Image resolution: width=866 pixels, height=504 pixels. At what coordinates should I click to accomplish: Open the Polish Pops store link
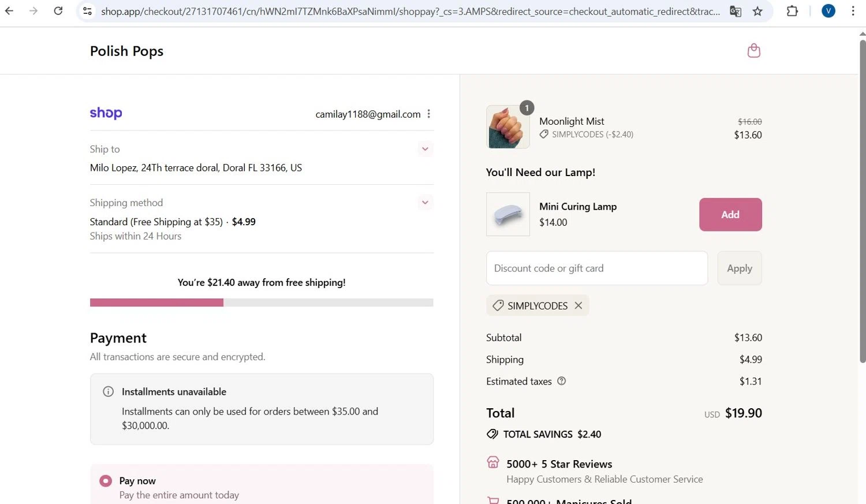[x=126, y=51]
